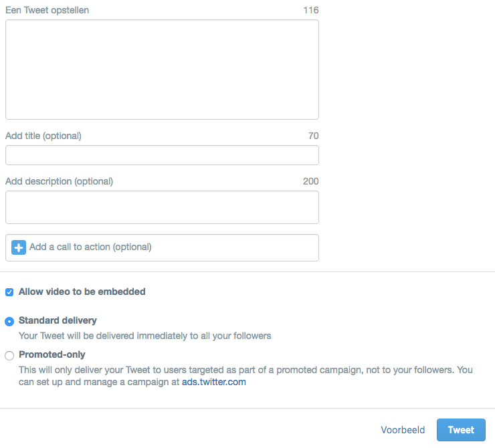Select the Standard delivery radio button

[9, 321]
